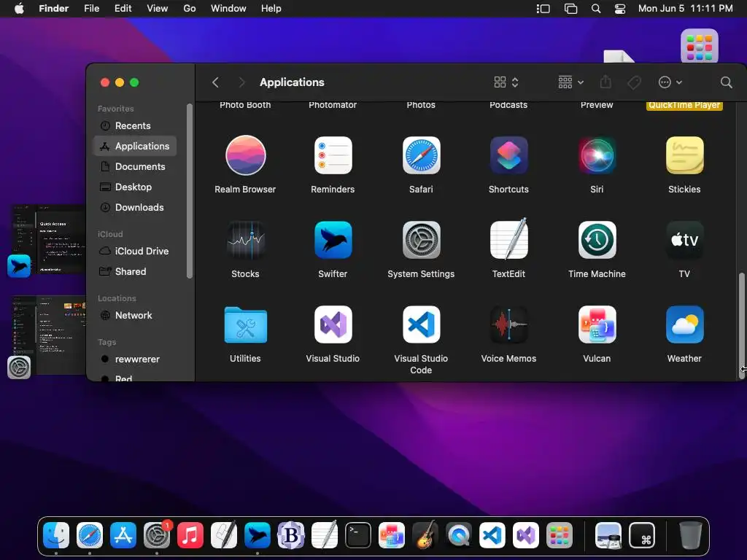Viewport: 747px width, 560px height.
Task: Toggle Stage Manager in the menu bar
Action: pyautogui.click(x=543, y=9)
